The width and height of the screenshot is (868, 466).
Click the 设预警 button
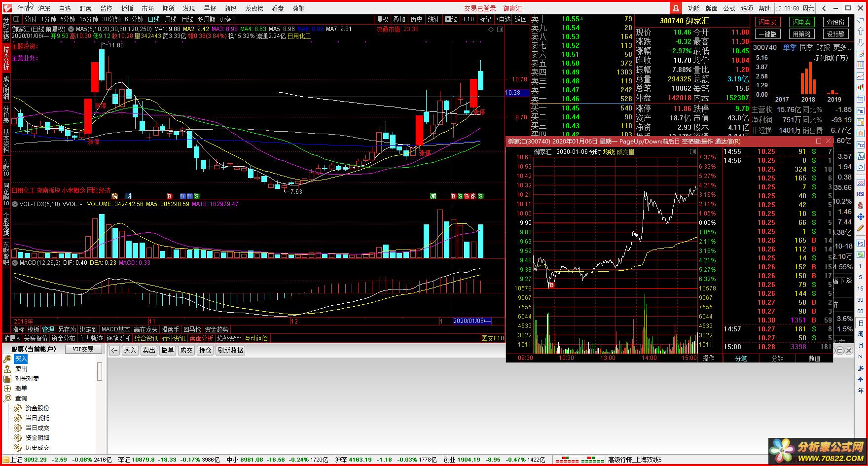836,34
